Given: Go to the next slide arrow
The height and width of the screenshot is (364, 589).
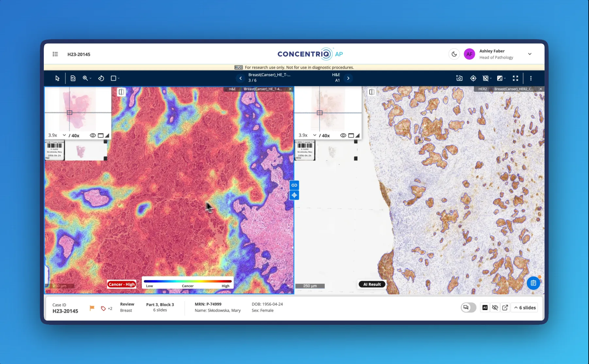Looking at the screenshot, I should click(x=348, y=78).
